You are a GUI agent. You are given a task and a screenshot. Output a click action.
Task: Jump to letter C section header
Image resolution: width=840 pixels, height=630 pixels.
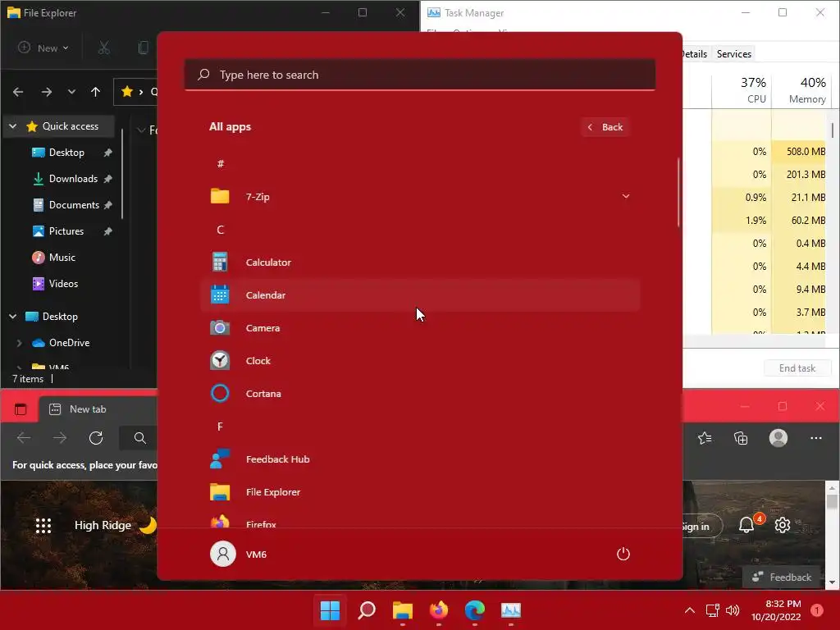click(220, 230)
